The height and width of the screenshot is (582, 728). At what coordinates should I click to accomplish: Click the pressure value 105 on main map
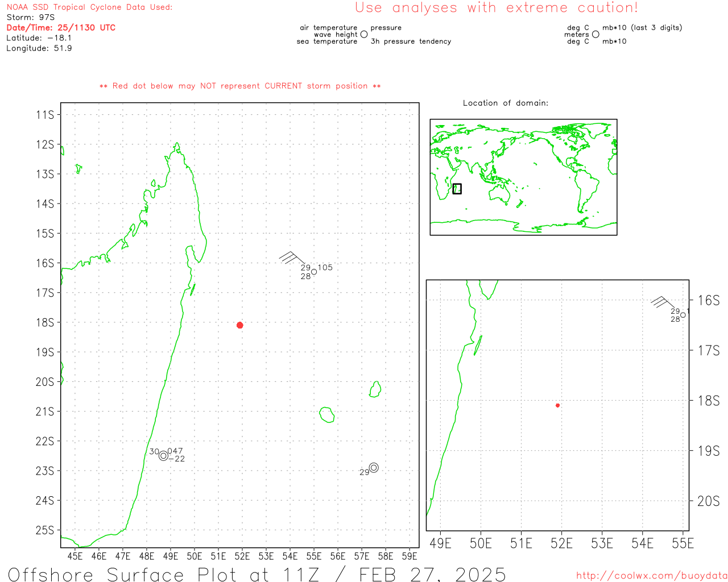(325, 267)
